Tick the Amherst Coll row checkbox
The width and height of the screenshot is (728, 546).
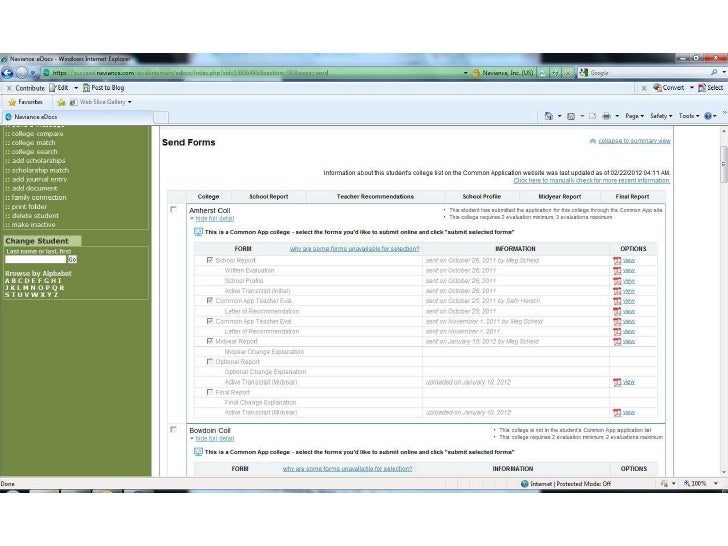pos(174,210)
